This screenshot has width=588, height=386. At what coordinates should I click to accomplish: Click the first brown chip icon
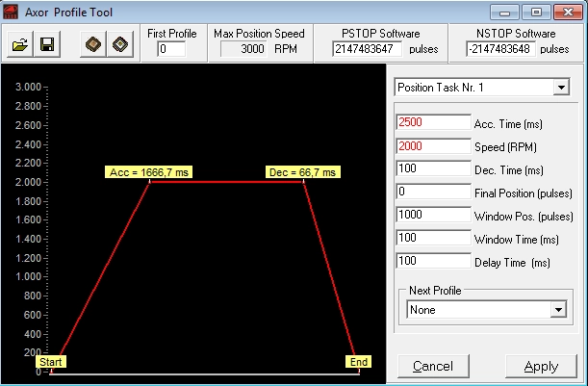click(93, 44)
